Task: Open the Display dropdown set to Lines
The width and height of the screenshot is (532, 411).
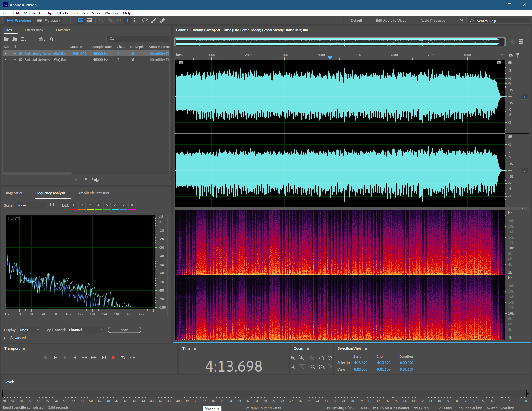Action: pos(29,330)
